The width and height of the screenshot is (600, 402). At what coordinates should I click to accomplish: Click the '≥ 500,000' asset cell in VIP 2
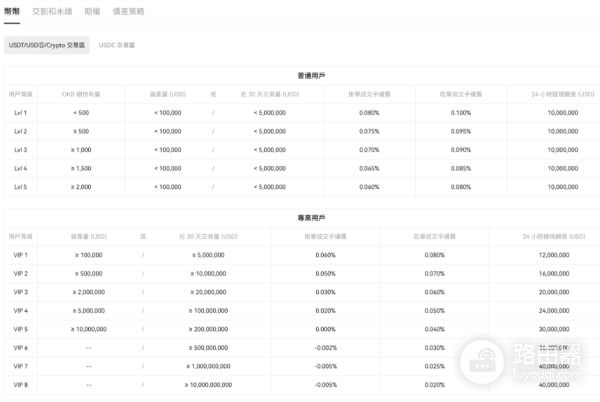tap(89, 273)
